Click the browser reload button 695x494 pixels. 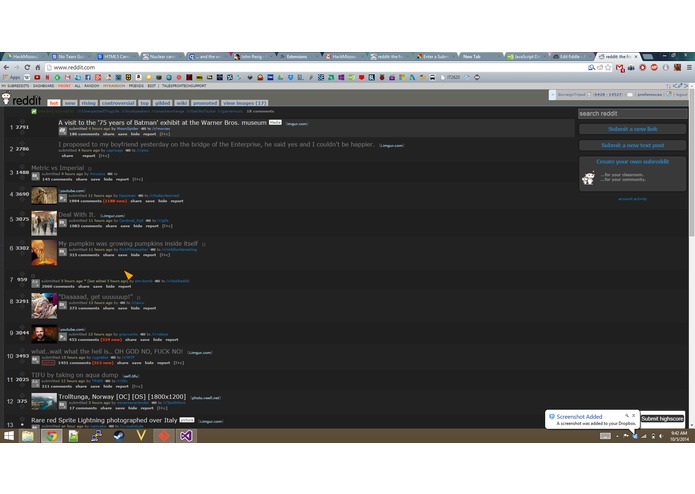coord(27,67)
